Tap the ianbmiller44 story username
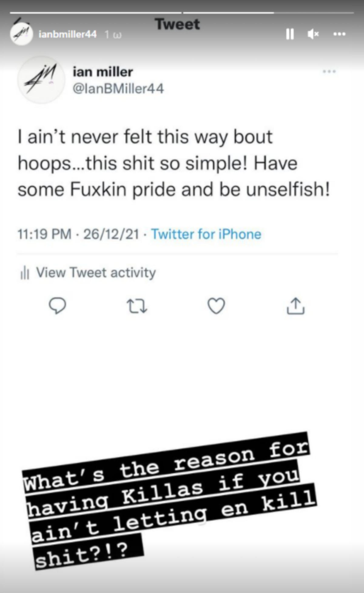Screen dimensions: 364x593 click(x=68, y=35)
